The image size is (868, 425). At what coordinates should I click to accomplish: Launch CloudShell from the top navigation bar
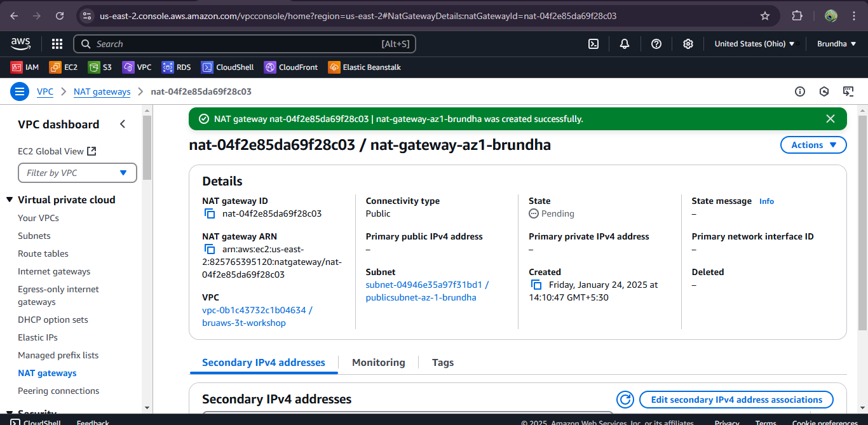point(593,44)
